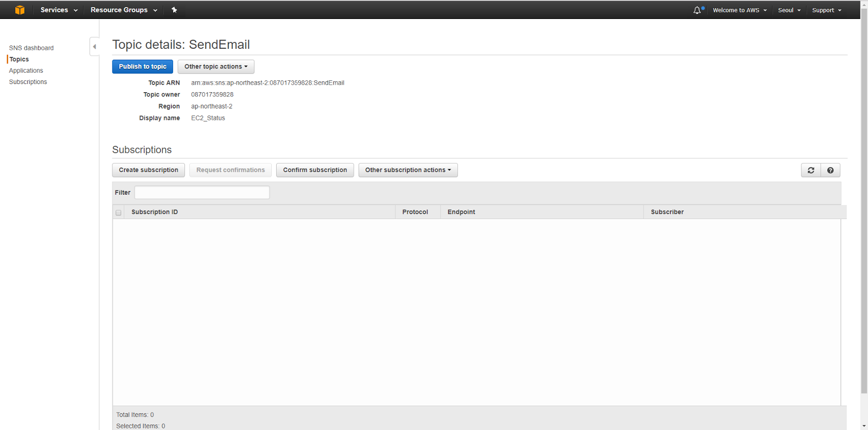Click the page vertical scrollbar
This screenshot has height=430, width=868.
[864, 201]
